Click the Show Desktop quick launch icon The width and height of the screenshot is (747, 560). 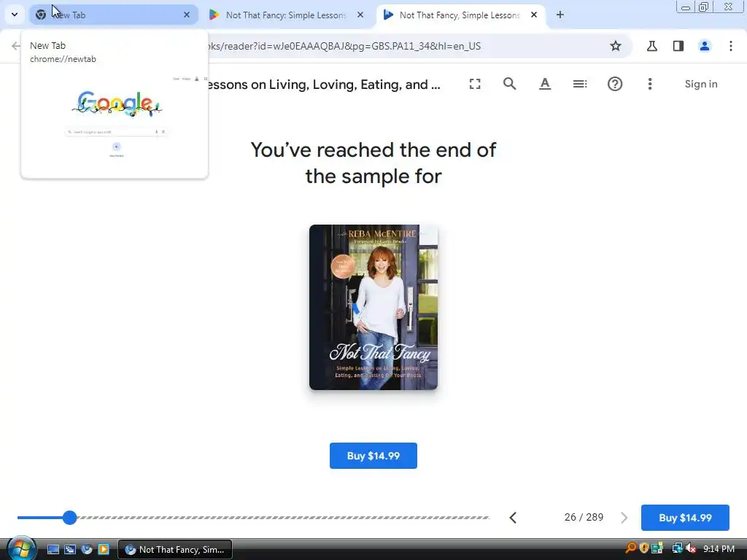53,550
